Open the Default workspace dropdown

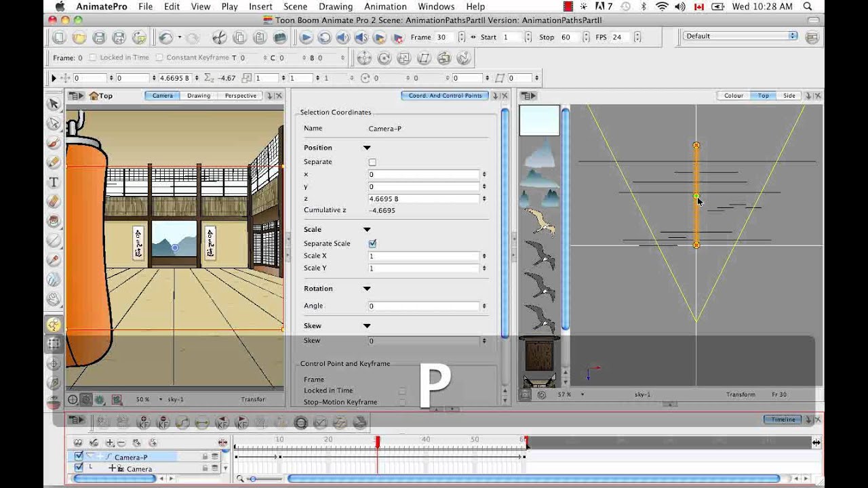740,36
